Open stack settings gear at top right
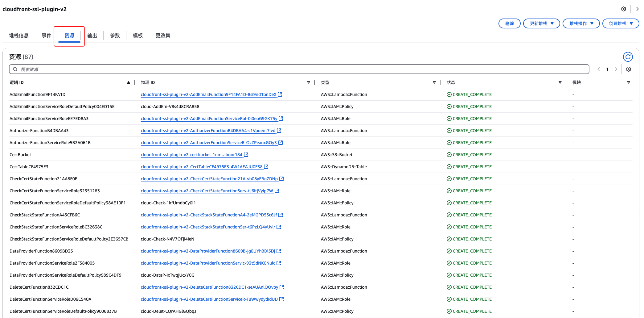The image size is (644, 318). (623, 9)
